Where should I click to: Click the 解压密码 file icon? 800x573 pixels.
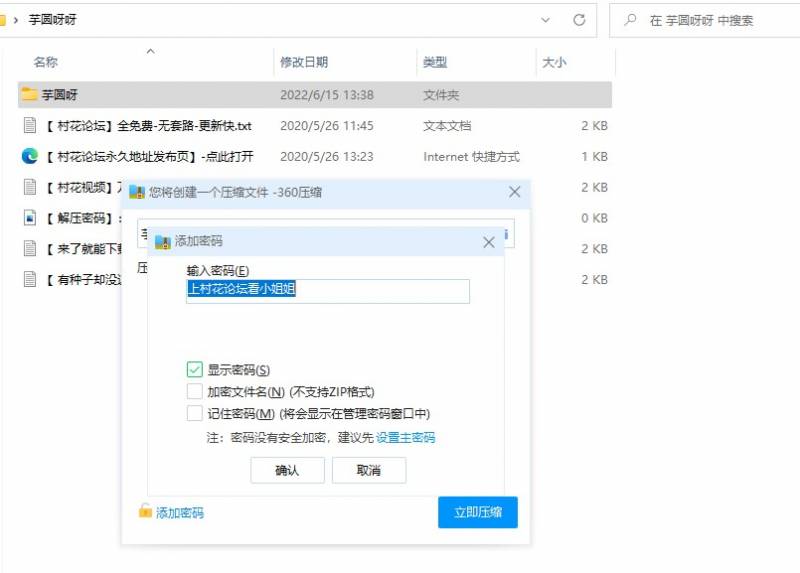point(30,218)
